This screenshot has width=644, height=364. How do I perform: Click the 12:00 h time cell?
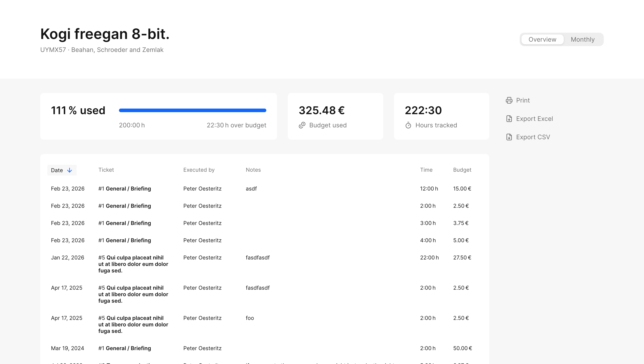pos(429,189)
